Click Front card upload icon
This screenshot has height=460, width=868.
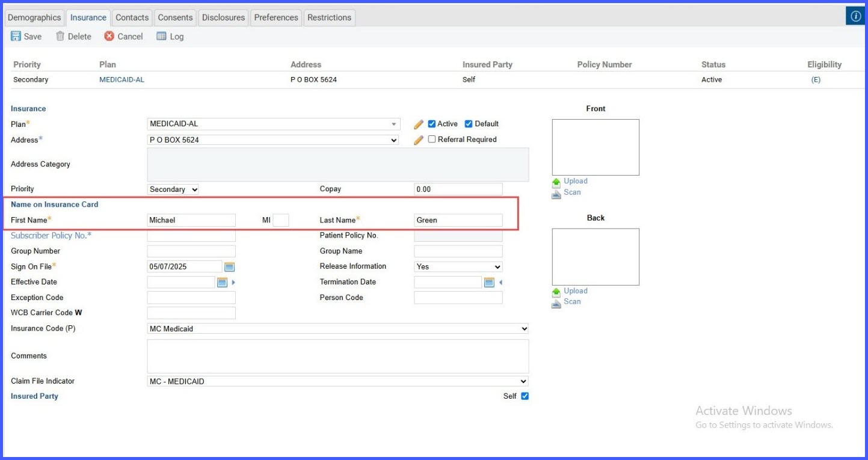[x=556, y=182]
